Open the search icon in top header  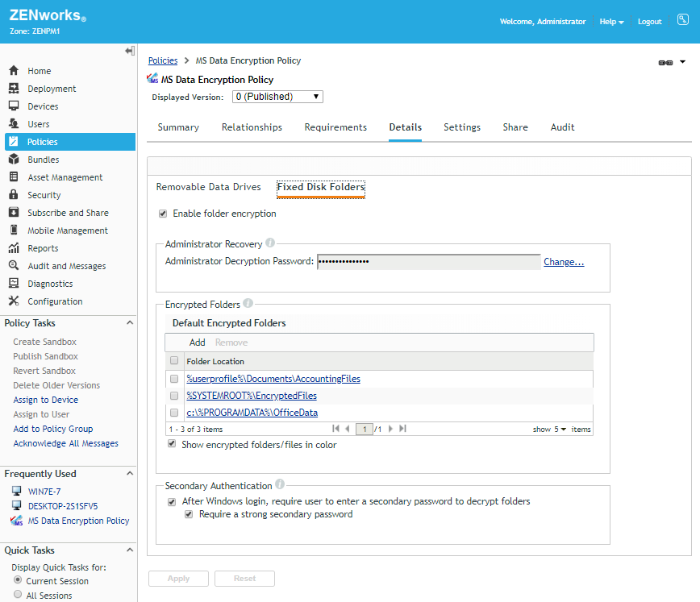pyautogui.click(x=682, y=19)
